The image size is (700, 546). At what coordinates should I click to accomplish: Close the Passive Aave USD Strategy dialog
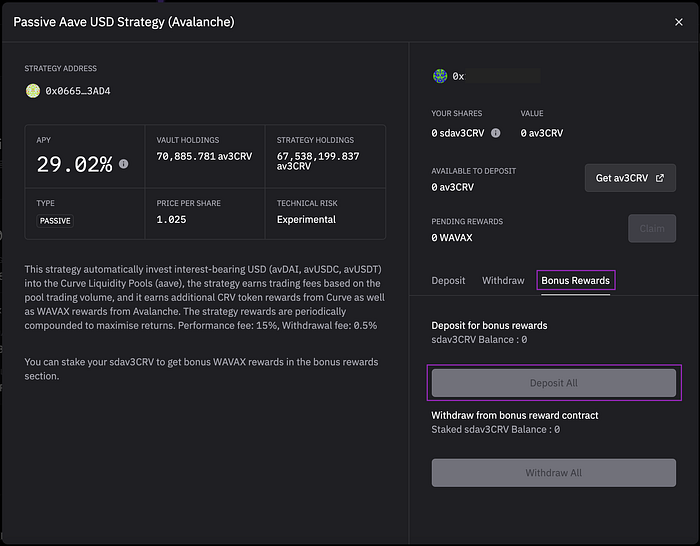(x=680, y=22)
